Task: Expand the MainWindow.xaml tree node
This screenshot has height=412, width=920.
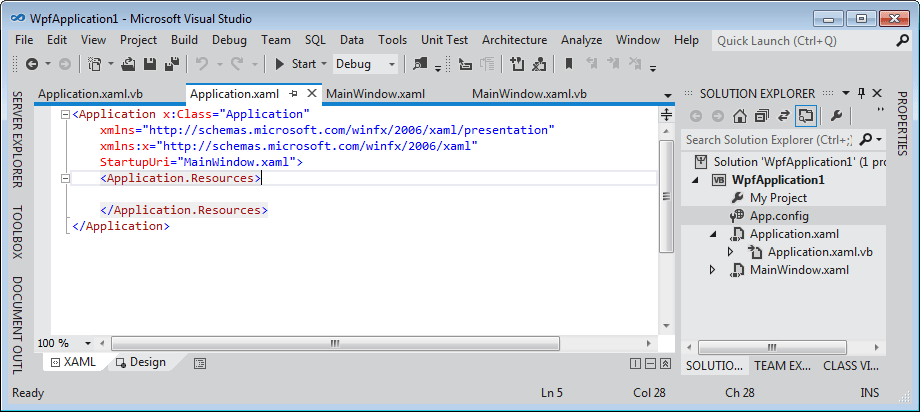Action: [713, 270]
